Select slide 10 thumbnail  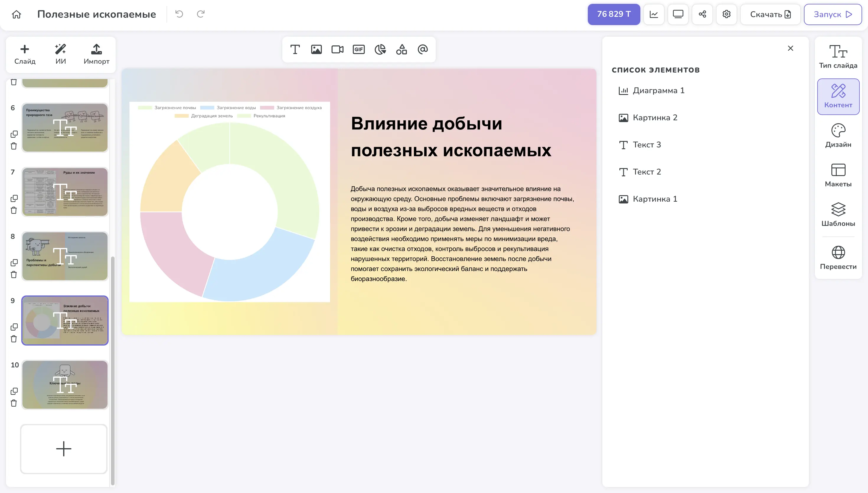tap(65, 385)
